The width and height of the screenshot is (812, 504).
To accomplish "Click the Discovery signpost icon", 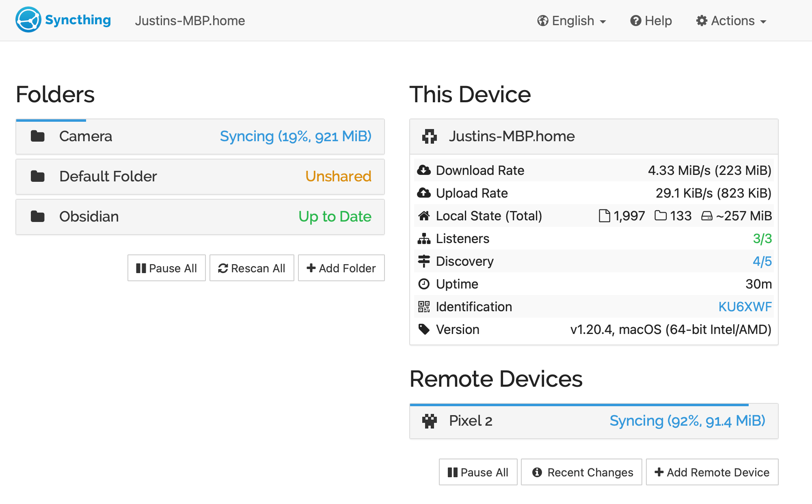I will tap(424, 261).
